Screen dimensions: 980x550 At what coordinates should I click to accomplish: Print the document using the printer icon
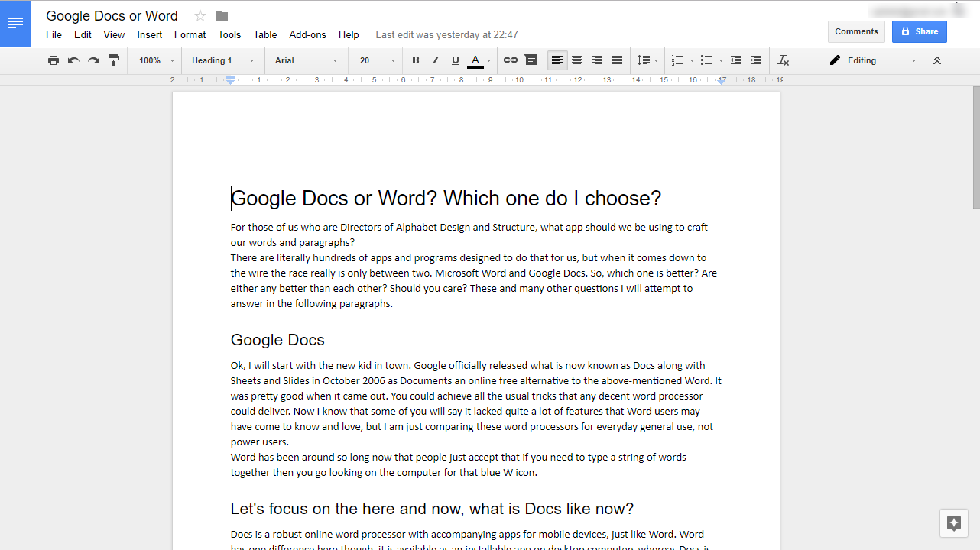(54, 60)
